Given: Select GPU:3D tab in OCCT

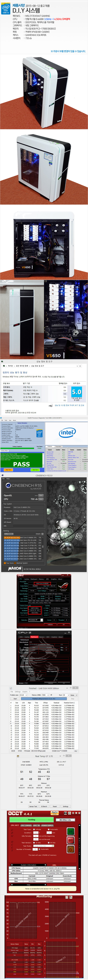Looking at the screenshot, I should pos(36,826).
